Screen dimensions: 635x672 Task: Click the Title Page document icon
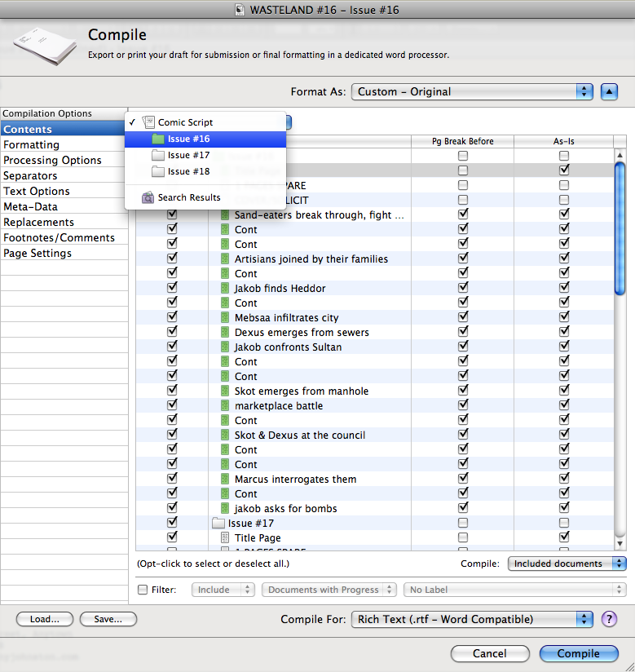[x=227, y=538]
